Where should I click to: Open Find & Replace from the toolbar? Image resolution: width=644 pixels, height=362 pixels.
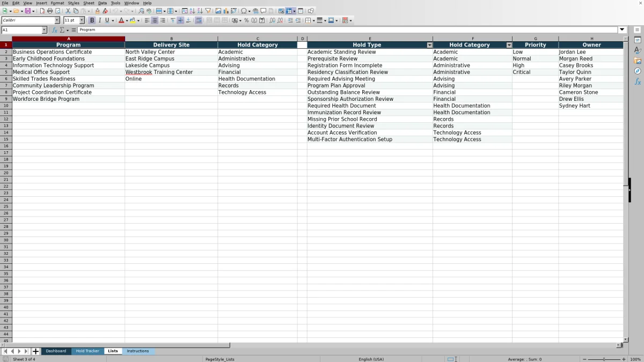141,11
